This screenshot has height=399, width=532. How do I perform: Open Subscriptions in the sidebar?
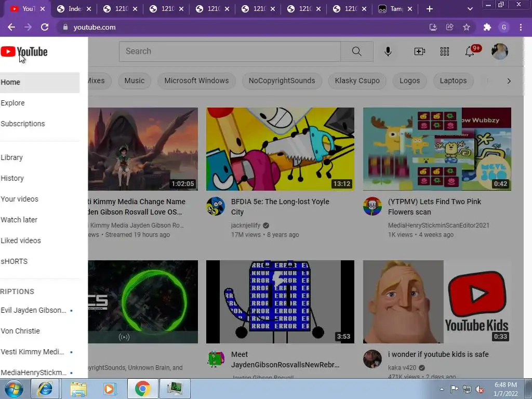(x=39, y=124)
